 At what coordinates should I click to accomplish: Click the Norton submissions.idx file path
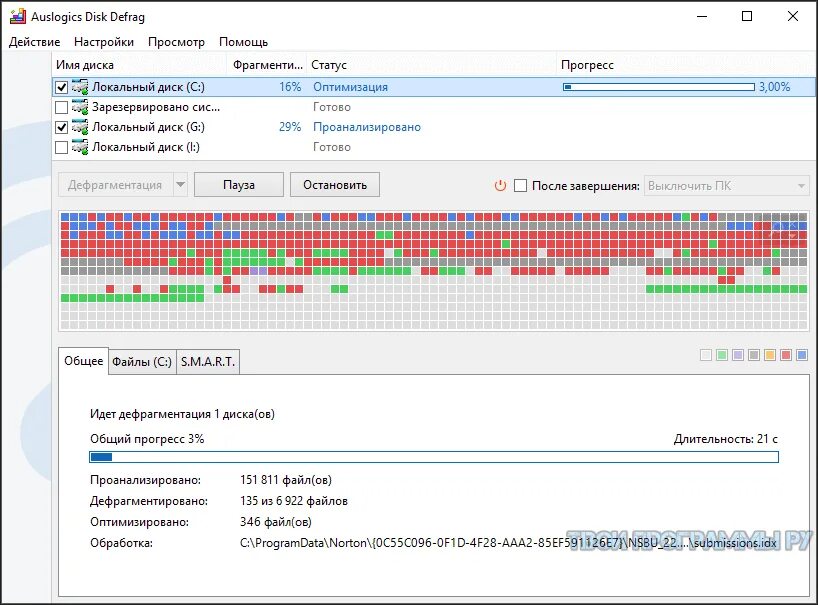coord(508,543)
